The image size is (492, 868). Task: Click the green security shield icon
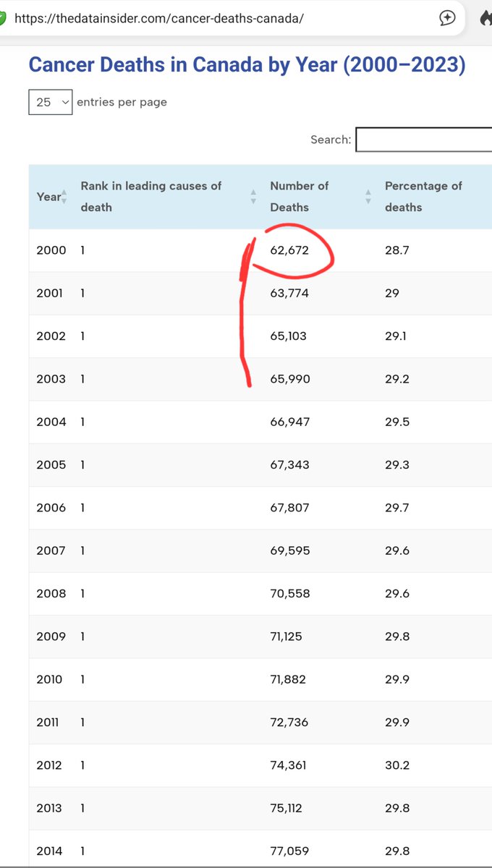(3, 18)
